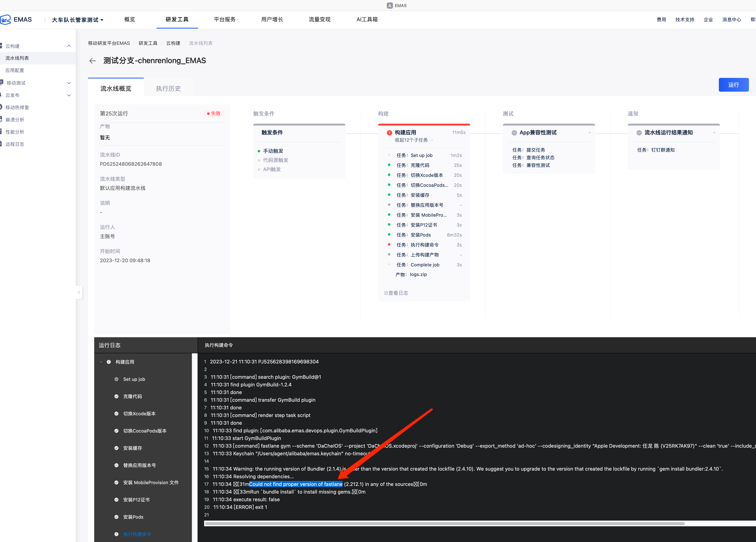Open the 大车队长管家测试 project dropdown

[x=77, y=20]
